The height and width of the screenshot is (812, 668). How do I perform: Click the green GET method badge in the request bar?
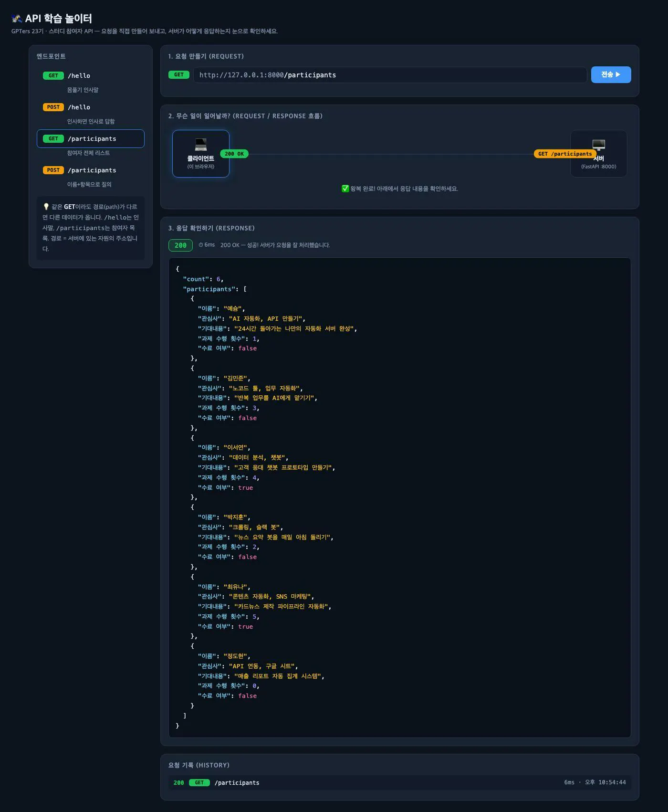(x=179, y=74)
